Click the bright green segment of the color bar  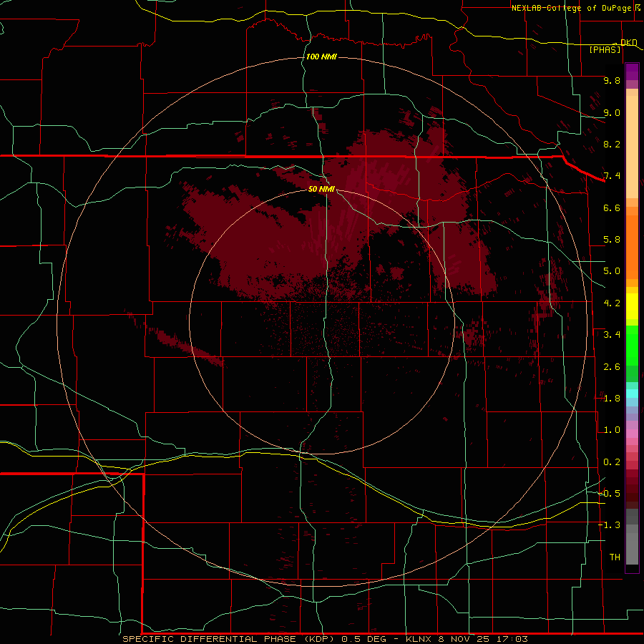tap(632, 345)
